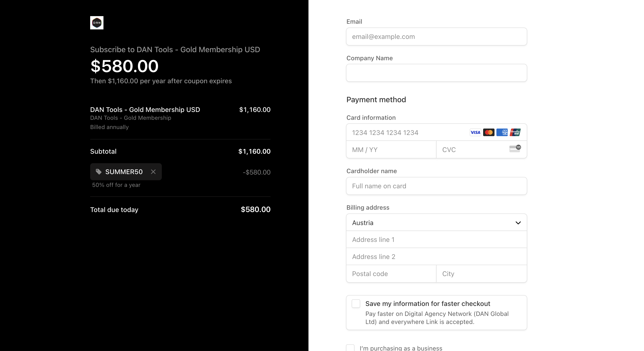Click the 'Payment method' heading
644x351 pixels.
coord(376,100)
